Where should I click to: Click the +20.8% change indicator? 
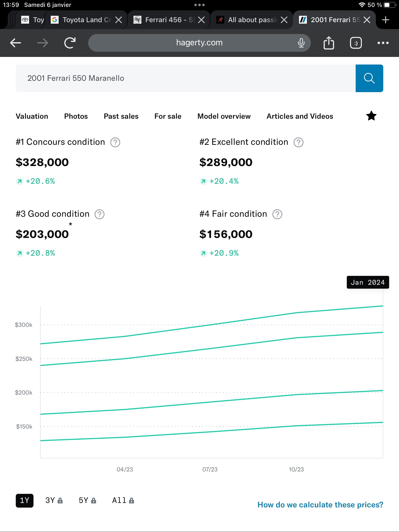pos(35,253)
